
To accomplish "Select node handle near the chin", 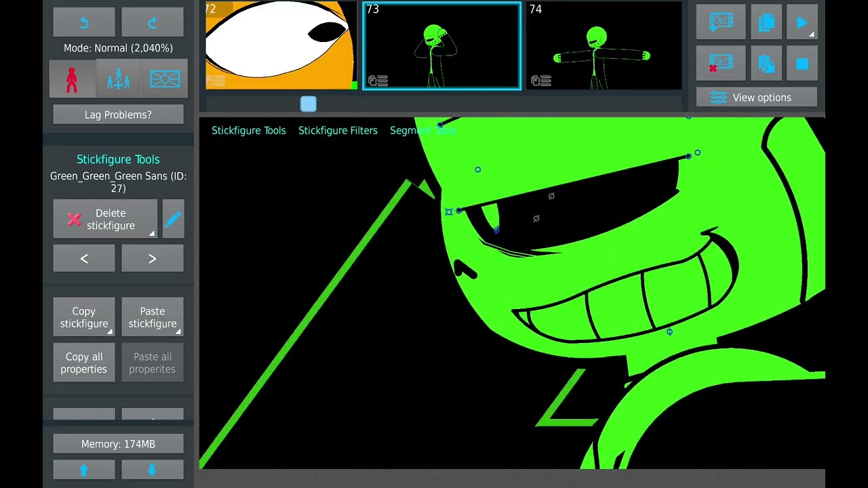I will (669, 331).
